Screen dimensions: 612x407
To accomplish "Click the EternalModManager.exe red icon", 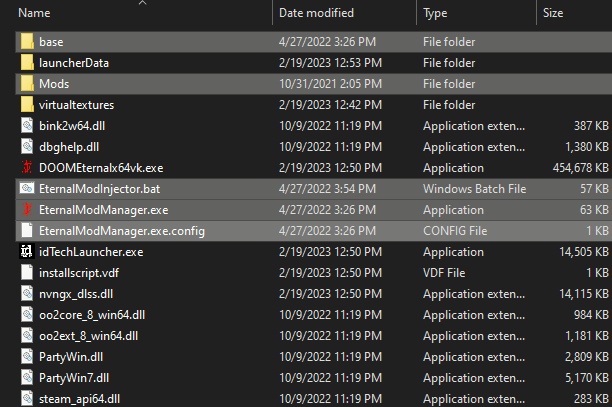I will click(x=27, y=209).
